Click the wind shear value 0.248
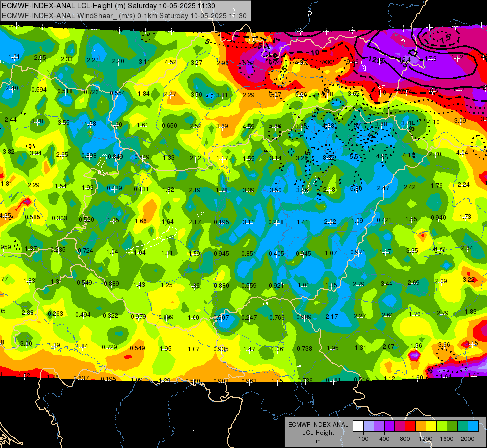Screen dimensions: 487x448 pos(276,222)
